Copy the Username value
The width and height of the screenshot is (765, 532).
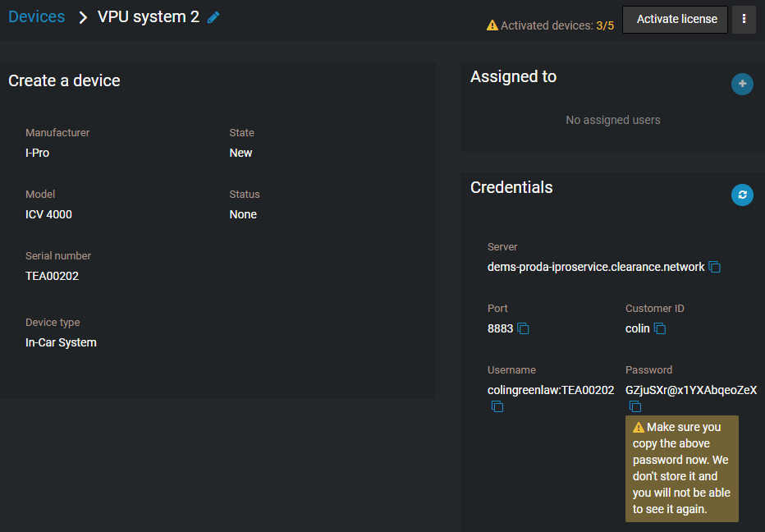497,406
